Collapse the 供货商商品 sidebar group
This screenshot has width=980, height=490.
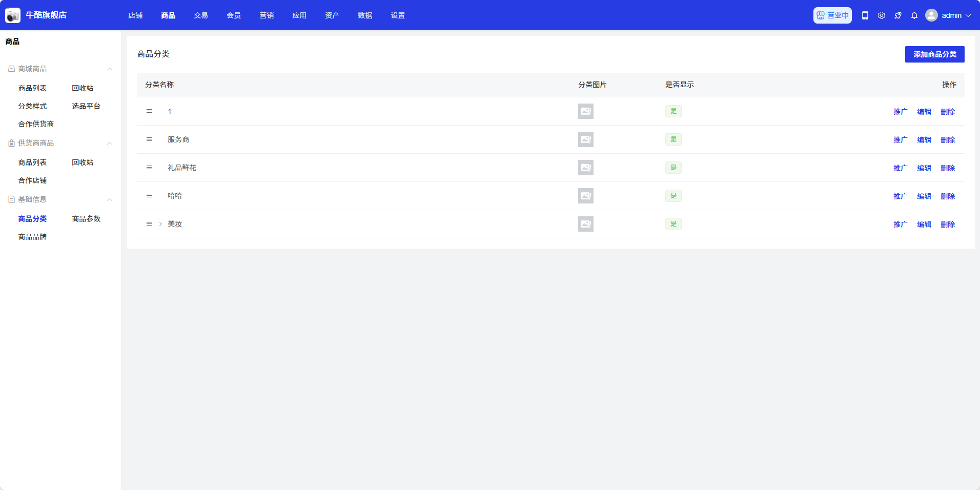point(110,144)
